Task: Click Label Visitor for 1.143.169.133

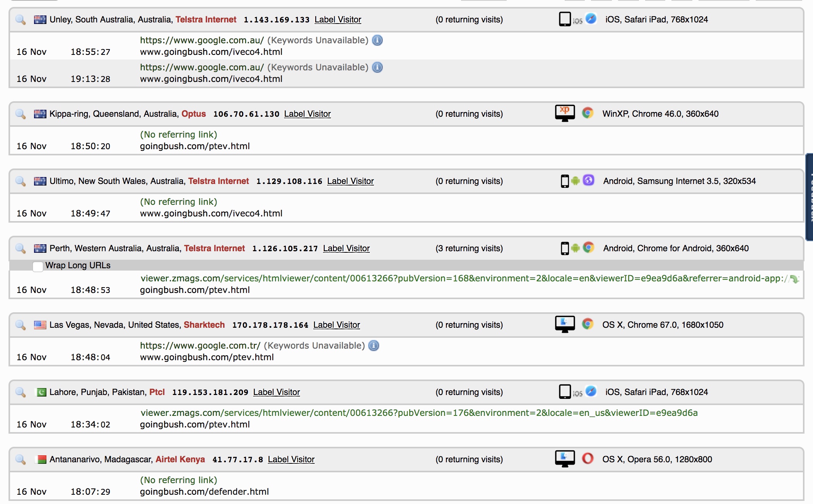Action: click(338, 20)
